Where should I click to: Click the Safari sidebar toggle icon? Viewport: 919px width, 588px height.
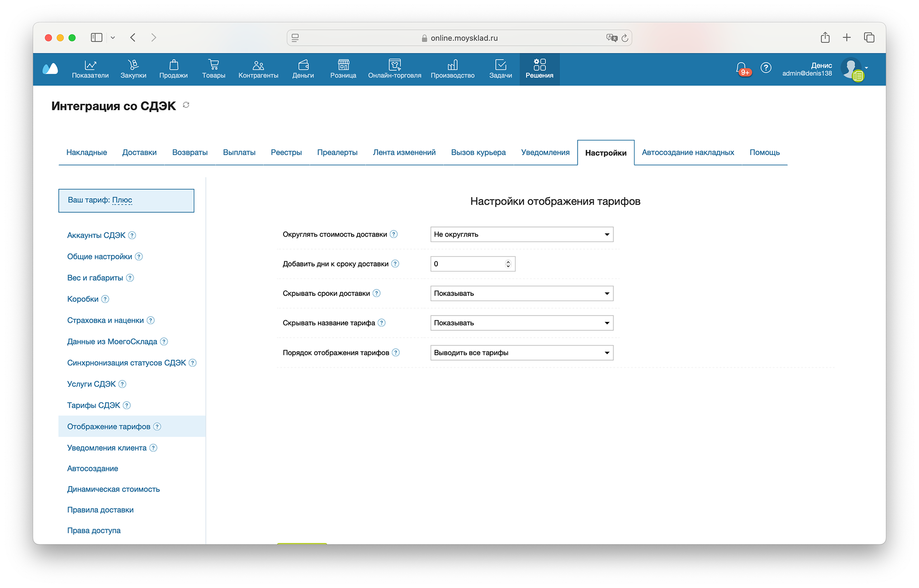pyautogui.click(x=96, y=38)
